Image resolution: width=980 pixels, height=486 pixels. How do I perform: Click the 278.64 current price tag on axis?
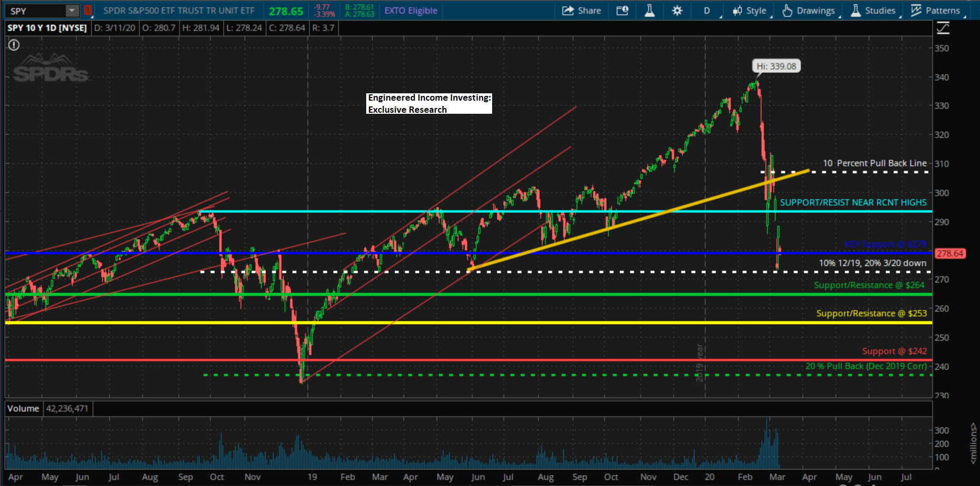tap(951, 253)
